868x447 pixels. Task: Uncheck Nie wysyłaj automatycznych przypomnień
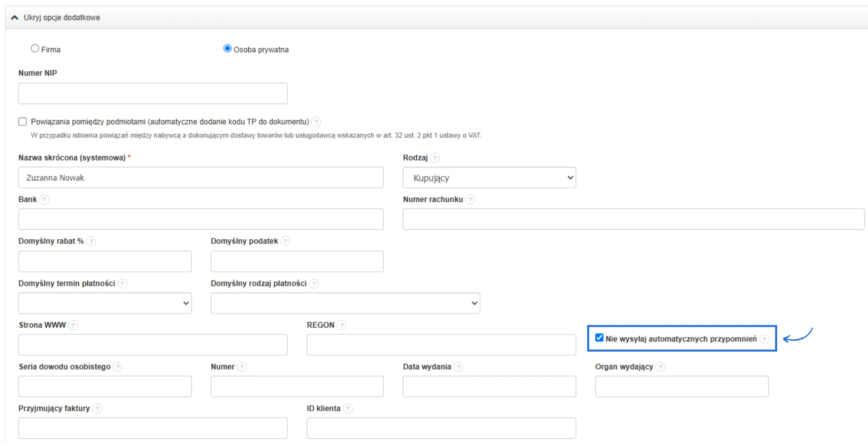(599, 338)
